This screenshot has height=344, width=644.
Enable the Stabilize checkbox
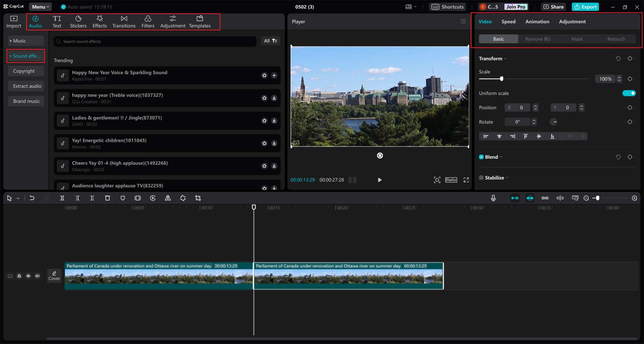481,178
